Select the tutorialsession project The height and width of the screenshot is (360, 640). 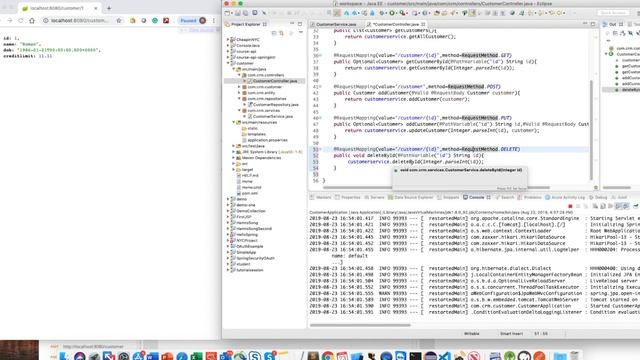247,270
